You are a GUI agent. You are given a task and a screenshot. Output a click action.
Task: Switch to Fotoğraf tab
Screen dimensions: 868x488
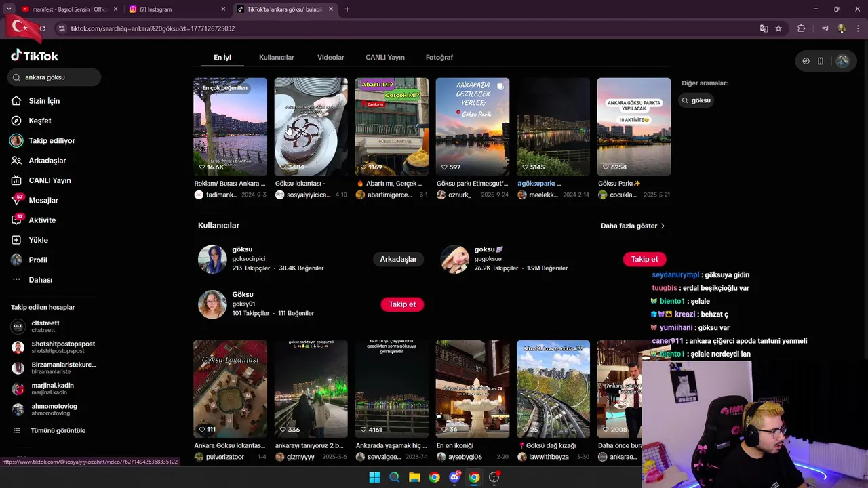click(439, 58)
